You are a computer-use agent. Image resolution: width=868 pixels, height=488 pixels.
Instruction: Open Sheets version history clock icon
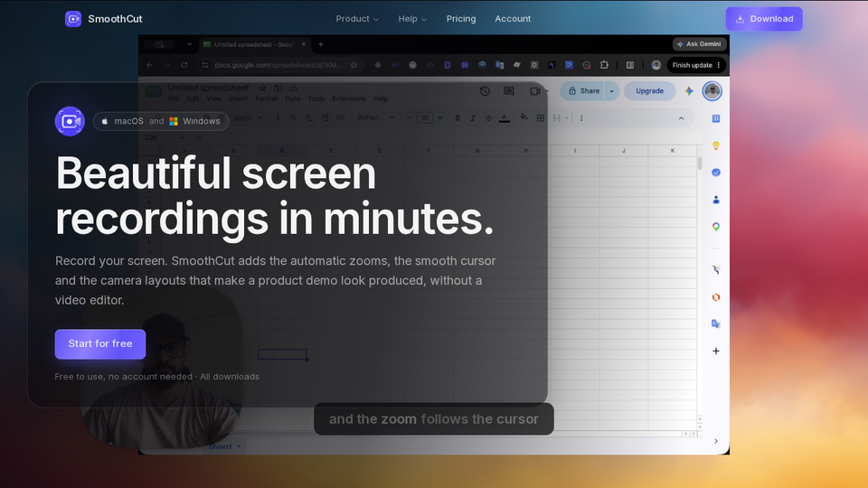(x=485, y=90)
